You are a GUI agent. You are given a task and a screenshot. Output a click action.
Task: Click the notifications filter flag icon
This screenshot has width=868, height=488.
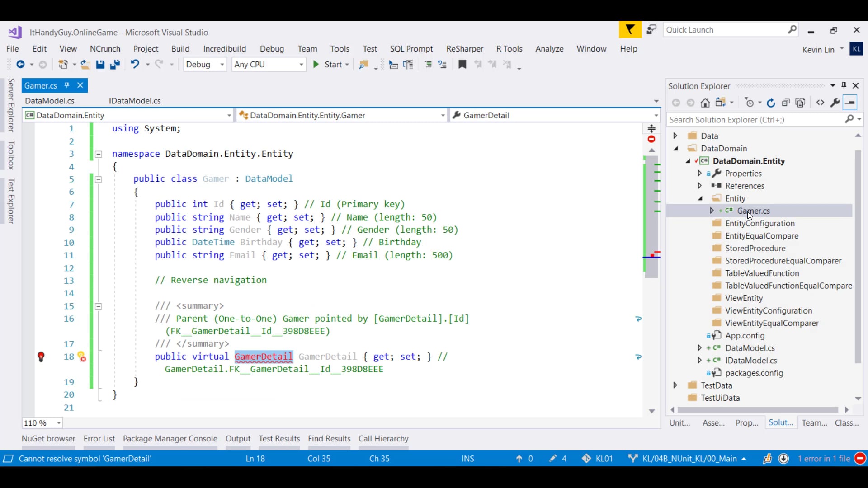point(630,30)
